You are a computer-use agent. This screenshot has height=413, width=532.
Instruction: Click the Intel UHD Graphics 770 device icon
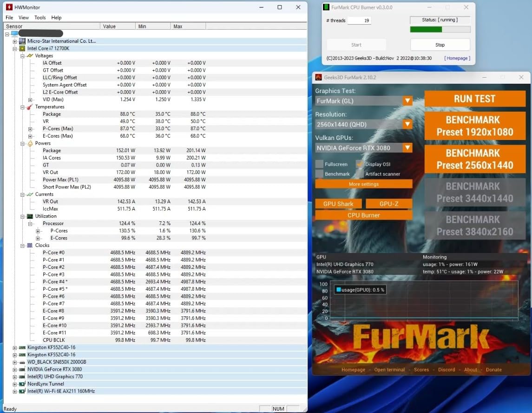pos(22,377)
